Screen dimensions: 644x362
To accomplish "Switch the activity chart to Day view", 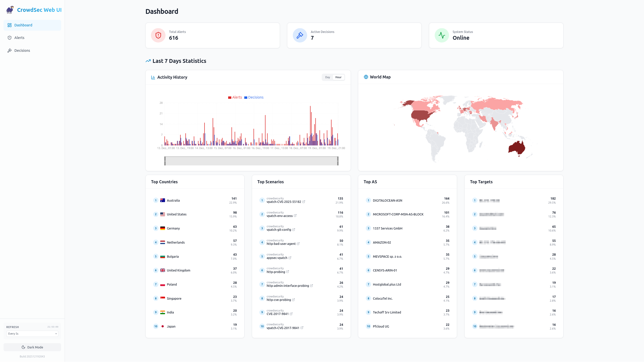I will point(328,77).
